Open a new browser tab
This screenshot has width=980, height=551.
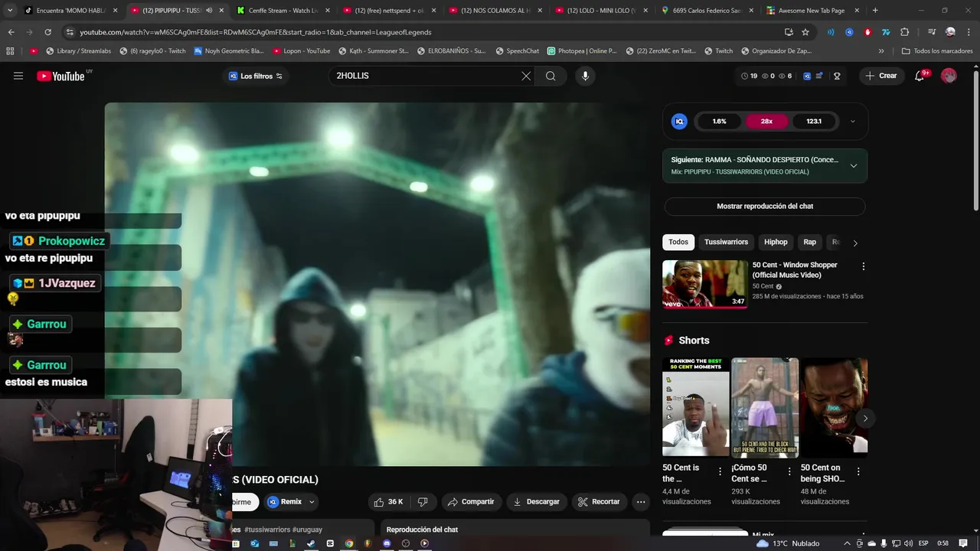875,11
